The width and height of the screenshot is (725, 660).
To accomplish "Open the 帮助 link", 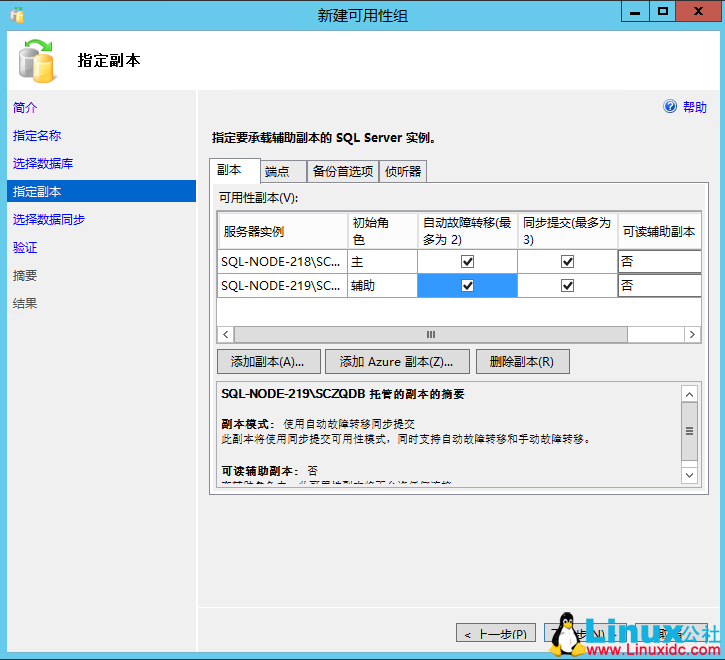I will (694, 107).
